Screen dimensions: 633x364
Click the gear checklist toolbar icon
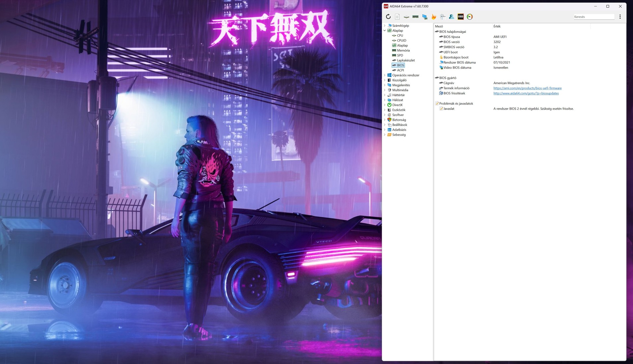coord(443,17)
